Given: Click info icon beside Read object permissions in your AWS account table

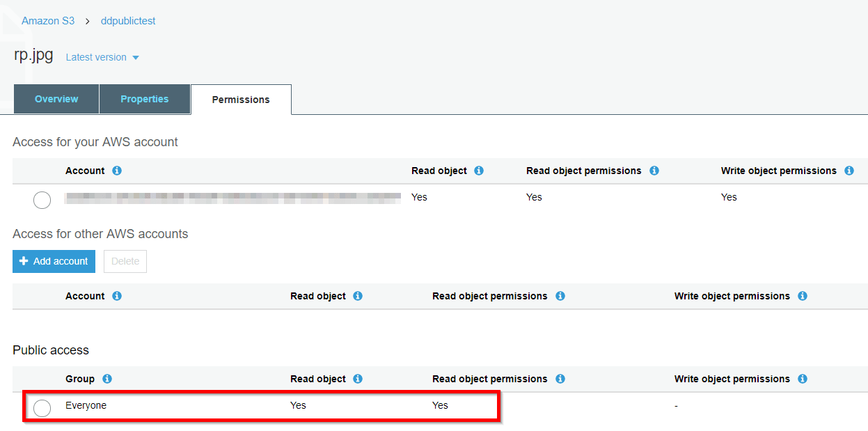Looking at the screenshot, I should [x=654, y=171].
